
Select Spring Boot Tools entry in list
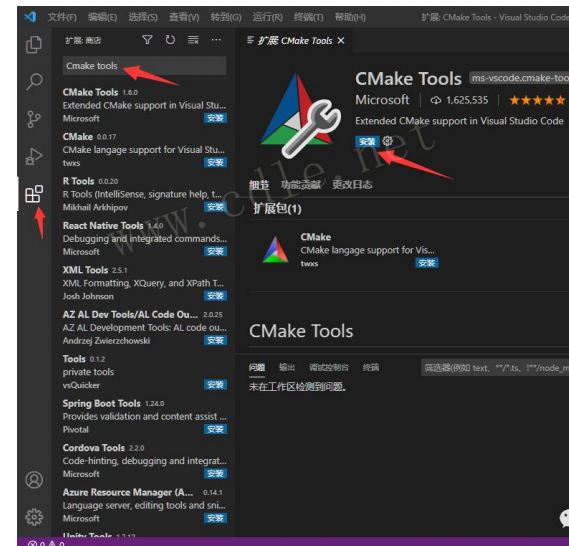pyautogui.click(x=144, y=416)
